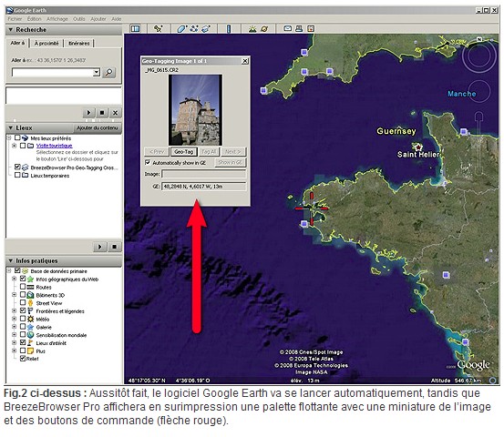Check the Lieux temporaires checkbox
This screenshot has width=504, height=437.
[x=17, y=175]
